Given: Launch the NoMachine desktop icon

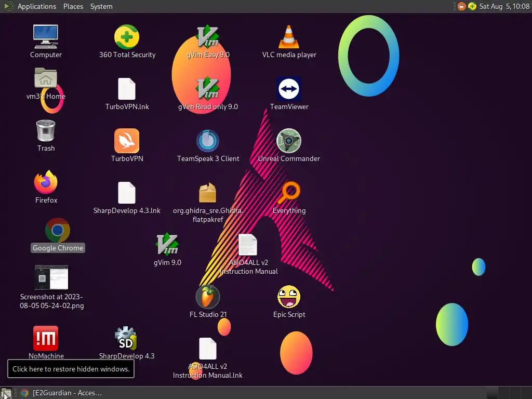Looking at the screenshot, I should [x=46, y=338].
